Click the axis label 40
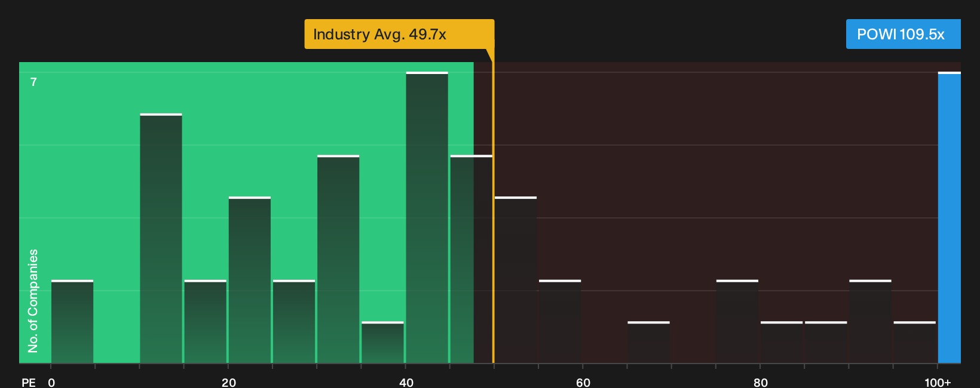This screenshot has width=980, height=388. click(406, 382)
